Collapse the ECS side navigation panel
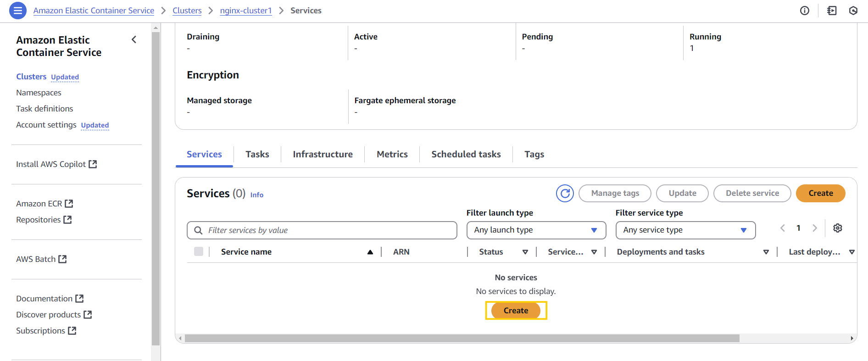Screen dimensions: 868x361 134,40
